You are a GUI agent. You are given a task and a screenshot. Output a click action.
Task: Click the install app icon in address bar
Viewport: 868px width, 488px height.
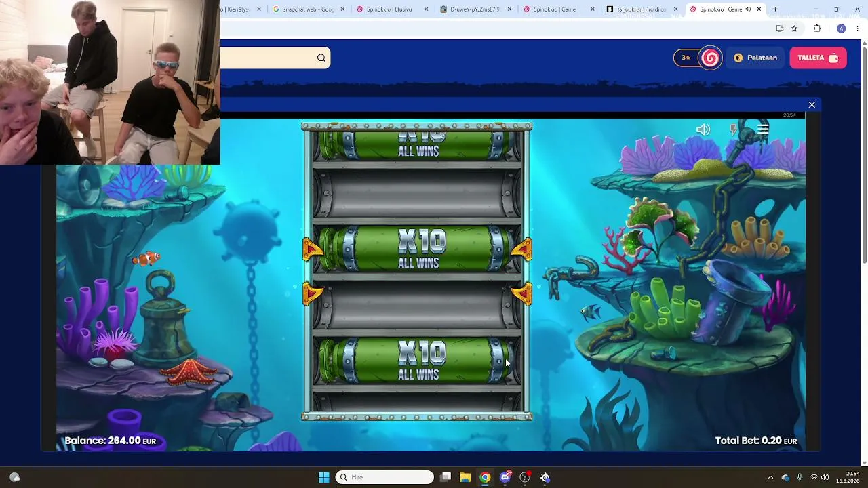point(780,28)
